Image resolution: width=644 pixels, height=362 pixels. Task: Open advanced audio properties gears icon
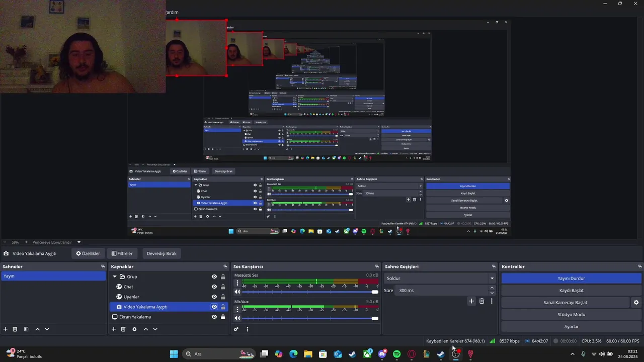click(236, 329)
